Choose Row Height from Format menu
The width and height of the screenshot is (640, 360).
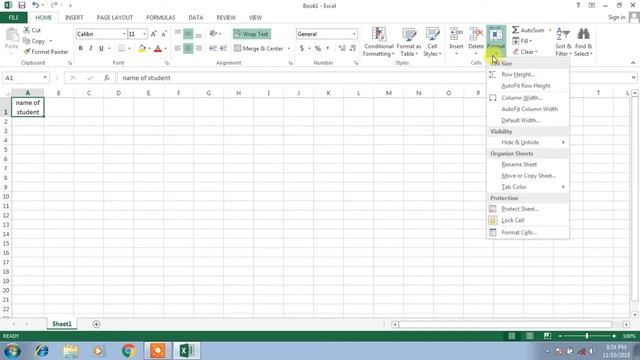click(x=527, y=75)
